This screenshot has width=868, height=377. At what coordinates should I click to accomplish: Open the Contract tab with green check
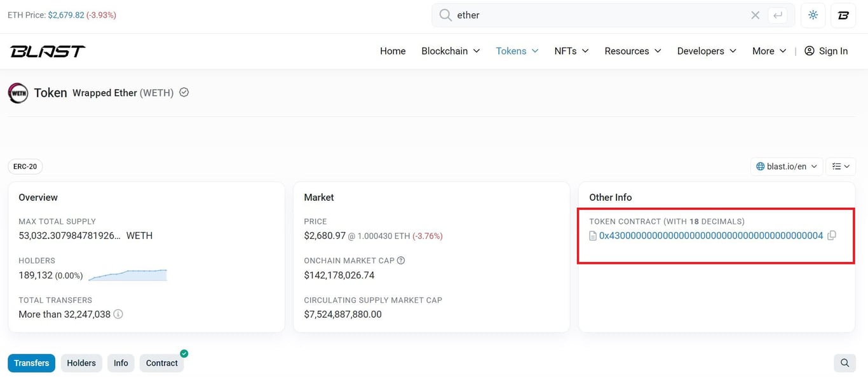[x=161, y=362]
